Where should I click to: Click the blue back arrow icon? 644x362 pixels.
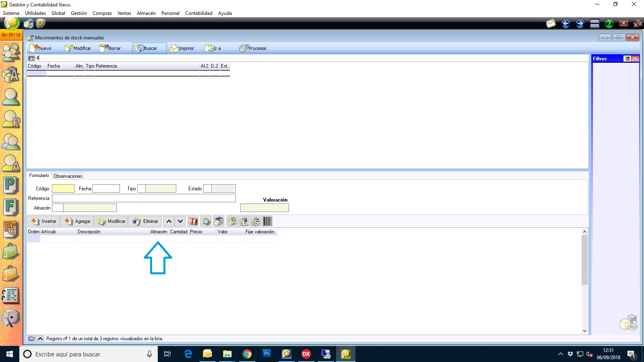(x=566, y=24)
